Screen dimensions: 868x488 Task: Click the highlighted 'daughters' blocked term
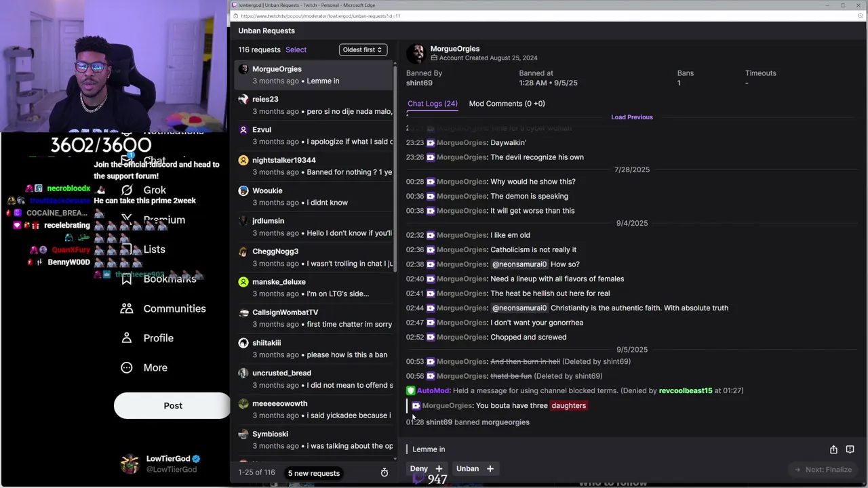(568, 405)
